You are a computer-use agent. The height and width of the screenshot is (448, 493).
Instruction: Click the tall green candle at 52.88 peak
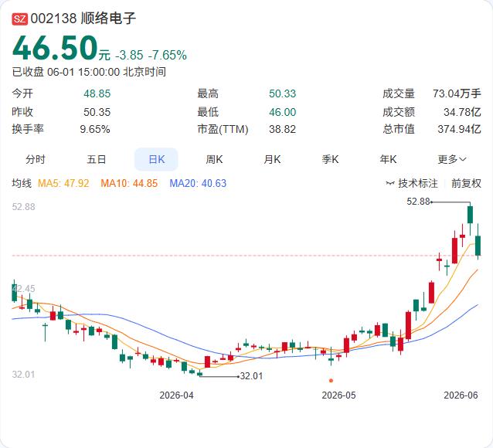470,215
